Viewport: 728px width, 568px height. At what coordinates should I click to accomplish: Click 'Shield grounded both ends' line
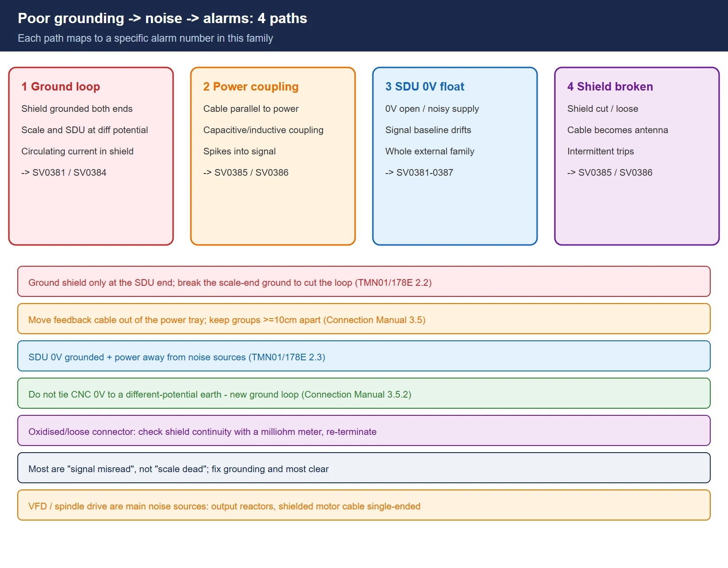(77, 109)
